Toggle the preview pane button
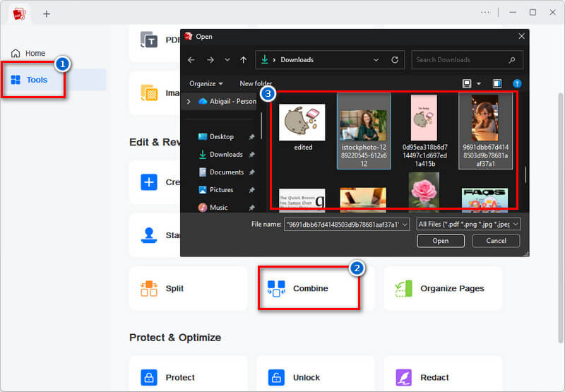The image size is (565, 392). 496,83
